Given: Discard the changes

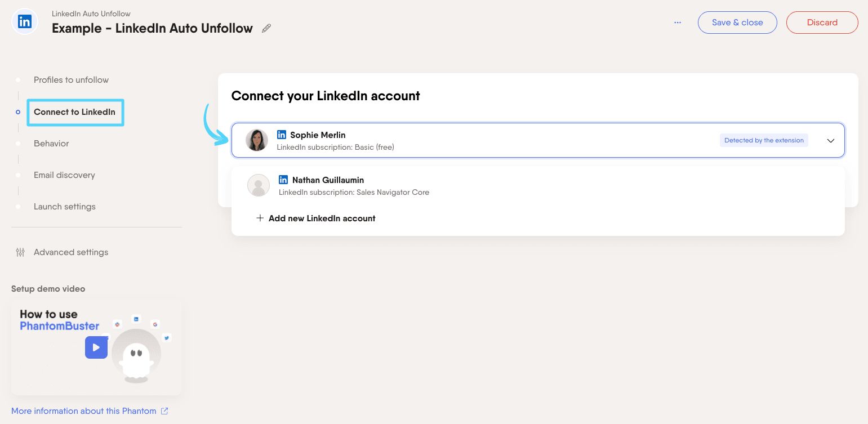Looking at the screenshot, I should click(x=822, y=23).
